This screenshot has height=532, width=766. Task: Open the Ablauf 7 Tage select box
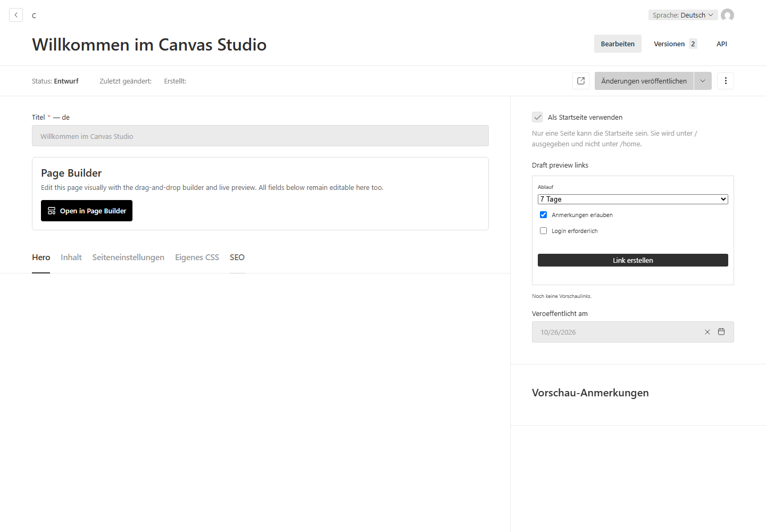(633, 199)
